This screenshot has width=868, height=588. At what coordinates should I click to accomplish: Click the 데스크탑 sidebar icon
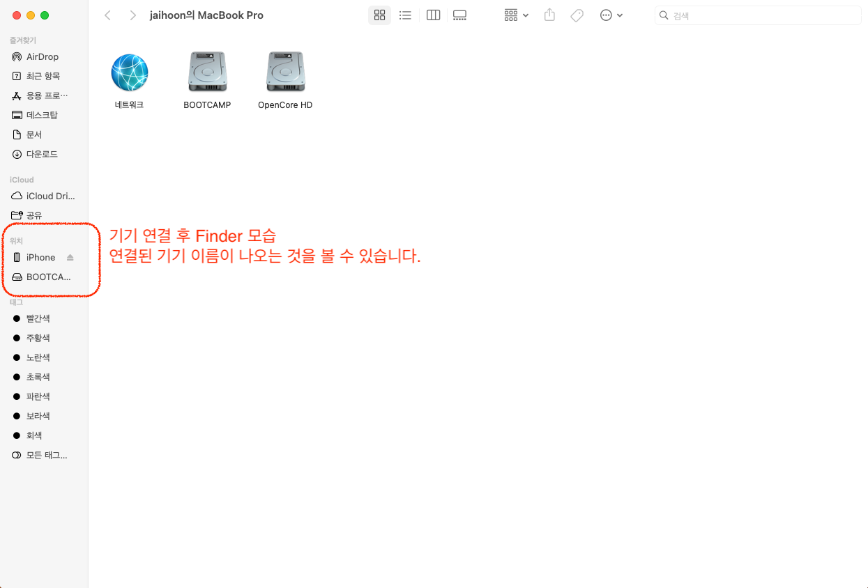[x=17, y=115]
